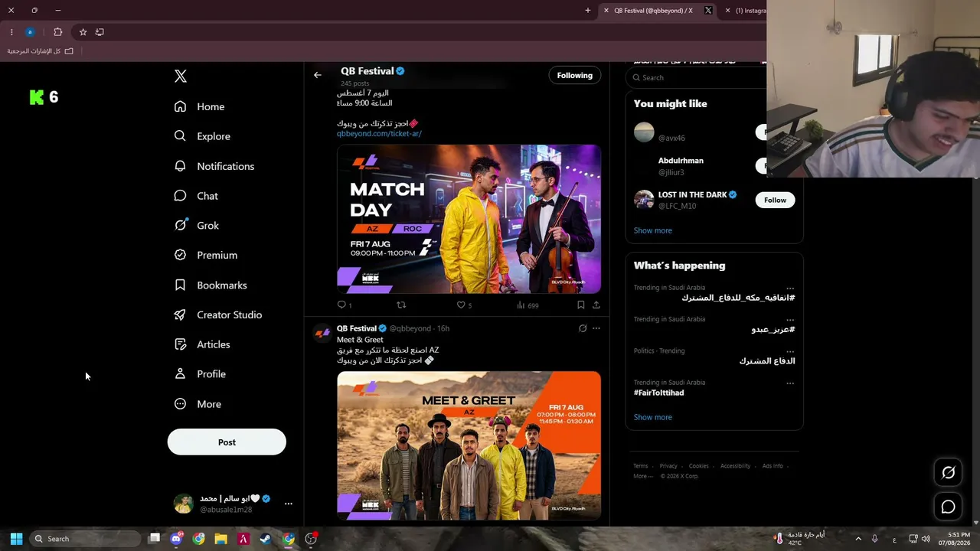
Task: Go to Profile page
Action: [x=200, y=374]
